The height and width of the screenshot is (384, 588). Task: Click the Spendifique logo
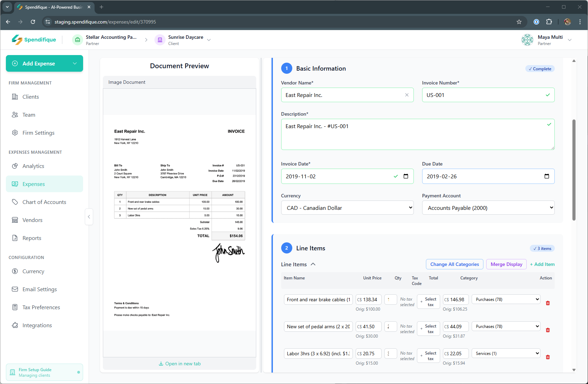click(x=34, y=40)
